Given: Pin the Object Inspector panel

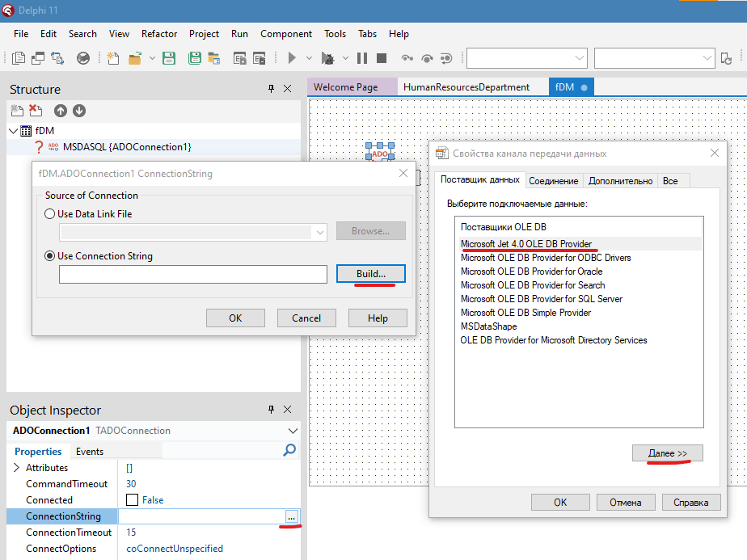Looking at the screenshot, I should (271, 410).
